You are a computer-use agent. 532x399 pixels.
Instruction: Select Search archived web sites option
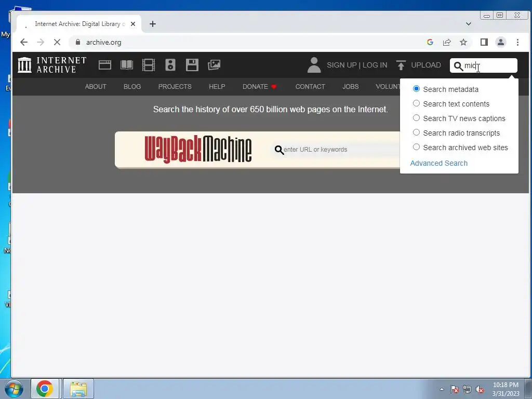(416, 147)
